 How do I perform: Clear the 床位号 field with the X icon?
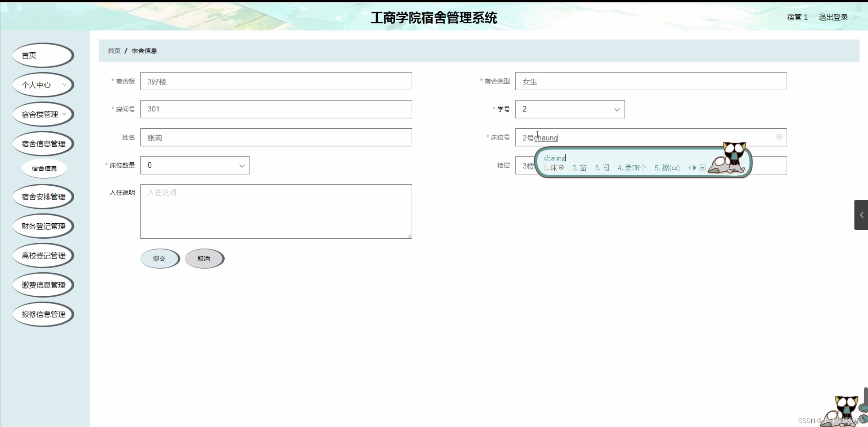tap(779, 137)
